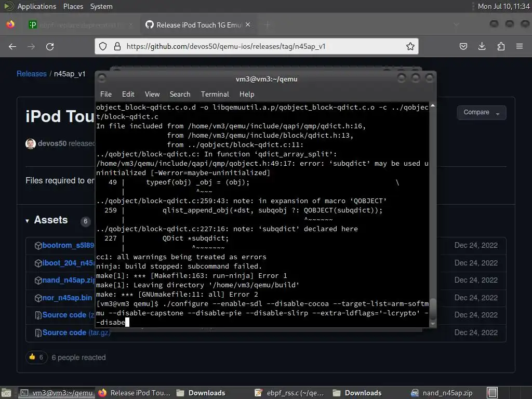This screenshot has width=532, height=399.
Task: Reload the GitHub release page
Action: click(x=50, y=46)
